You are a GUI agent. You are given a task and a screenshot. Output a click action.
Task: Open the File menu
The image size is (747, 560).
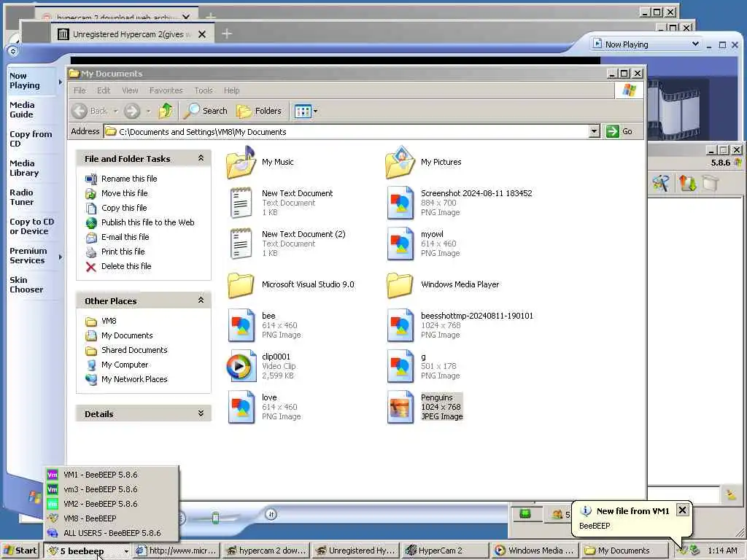coord(80,90)
